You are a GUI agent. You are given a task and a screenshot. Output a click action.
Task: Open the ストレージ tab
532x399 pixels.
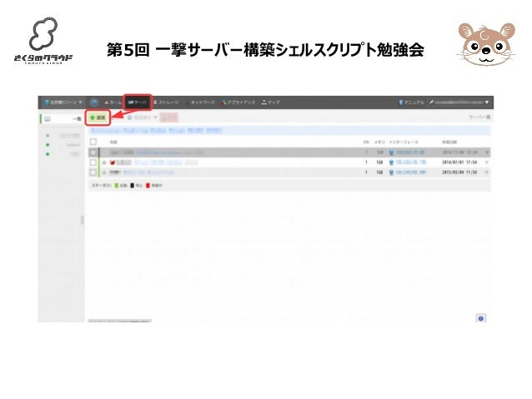click(x=166, y=102)
